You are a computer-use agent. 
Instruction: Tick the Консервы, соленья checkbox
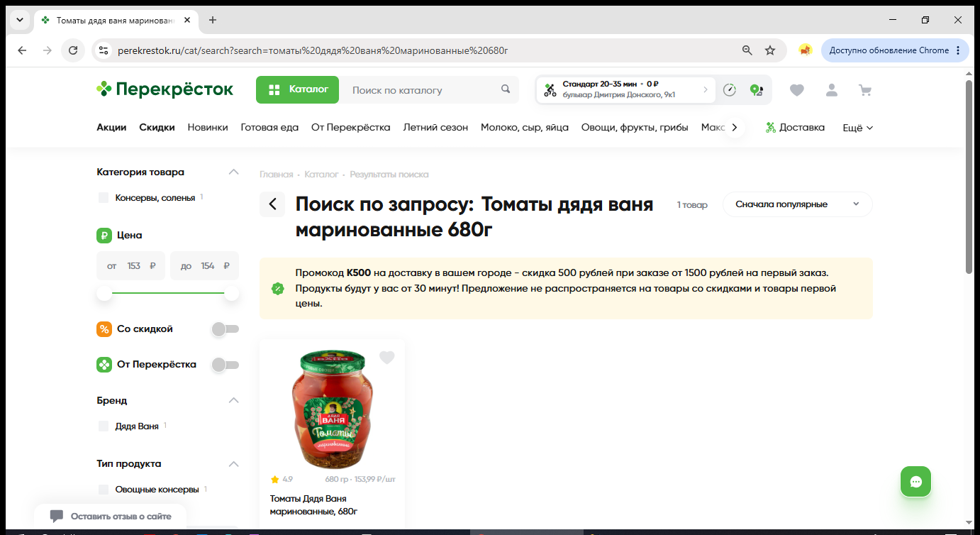coord(104,197)
